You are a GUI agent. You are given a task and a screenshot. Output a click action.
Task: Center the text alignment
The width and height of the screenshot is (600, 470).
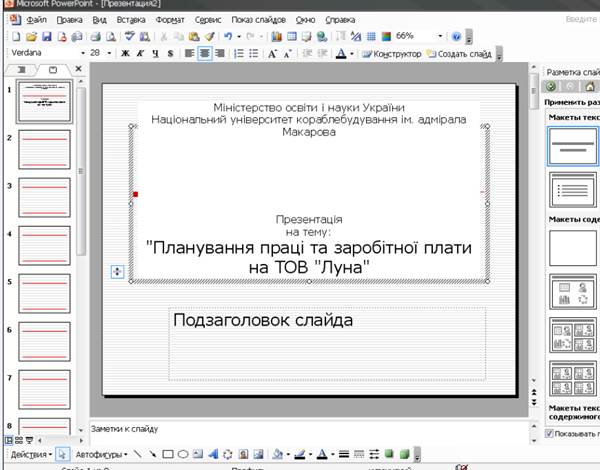(204, 54)
